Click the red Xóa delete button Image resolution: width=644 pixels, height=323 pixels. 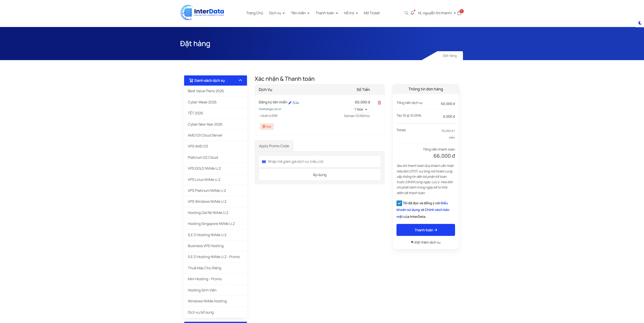click(267, 127)
